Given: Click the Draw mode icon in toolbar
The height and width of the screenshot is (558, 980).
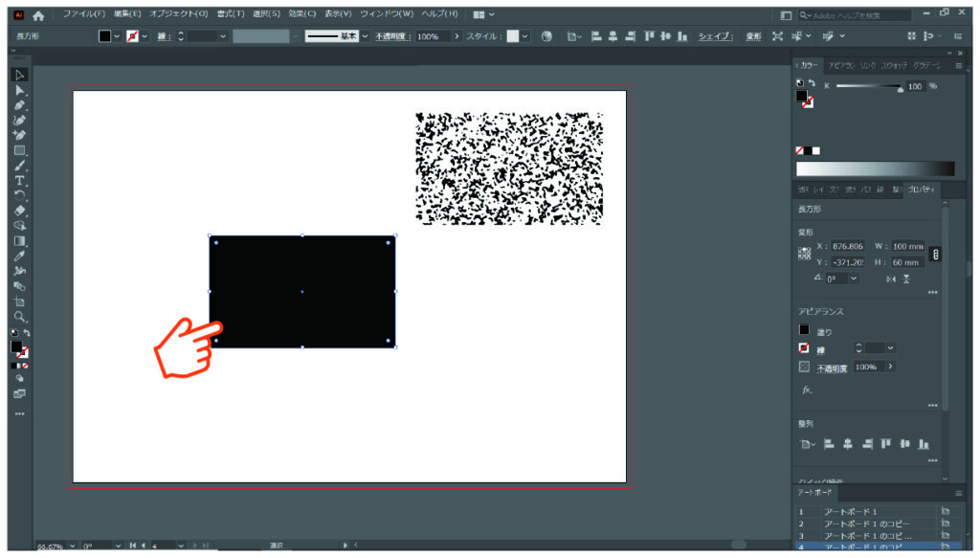Looking at the screenshot, I should click(19, 379).
